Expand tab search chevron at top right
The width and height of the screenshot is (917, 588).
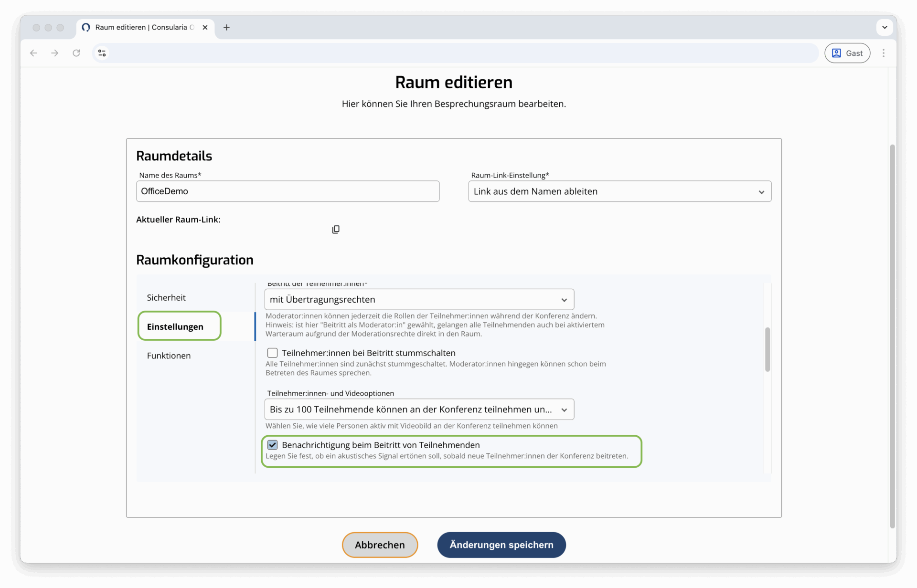[x=885, y=27]
